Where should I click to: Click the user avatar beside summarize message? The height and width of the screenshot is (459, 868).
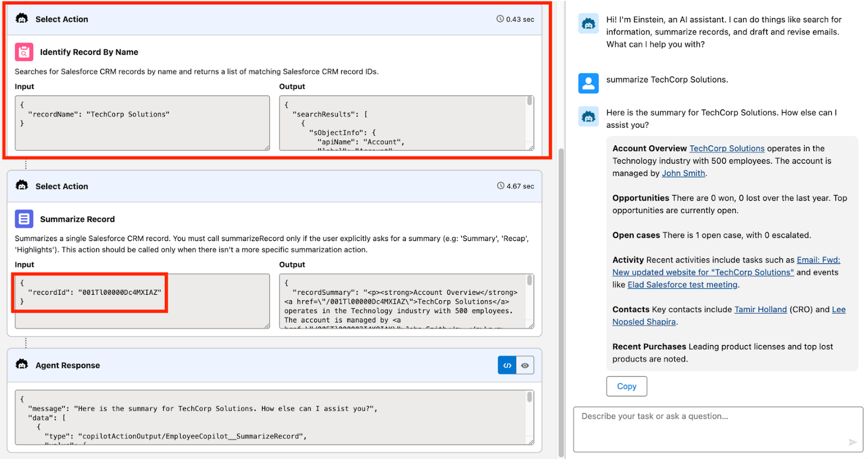(589, 83)
